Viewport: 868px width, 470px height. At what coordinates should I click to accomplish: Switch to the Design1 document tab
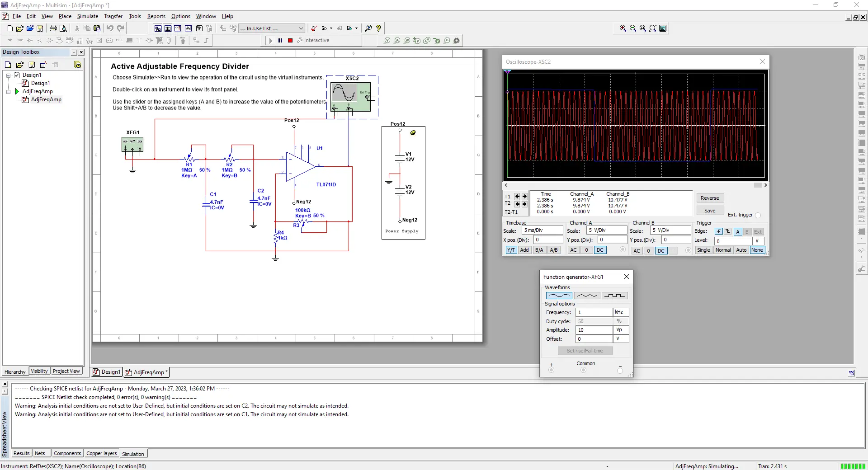(x=107, y=372)
